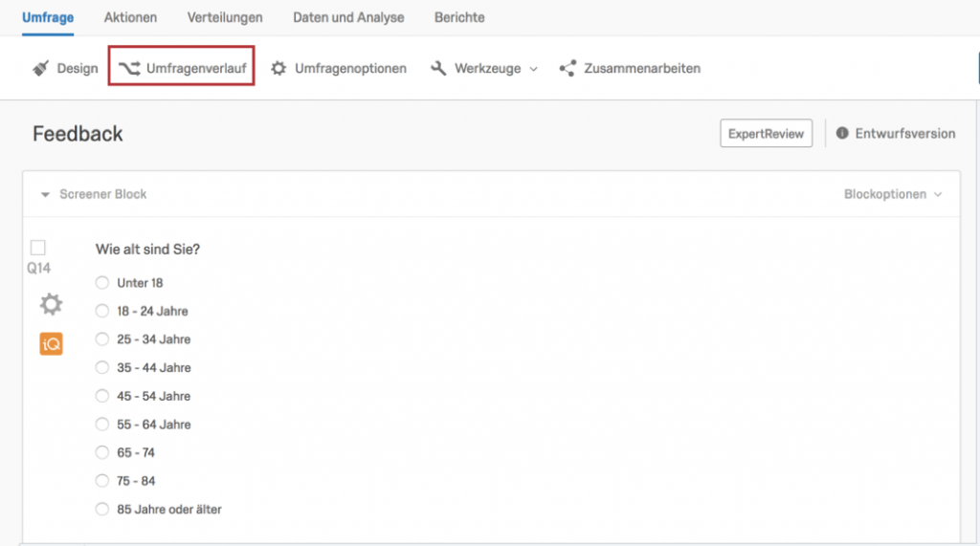Click info icon beside Entwurfsversion

coord(842,133)
